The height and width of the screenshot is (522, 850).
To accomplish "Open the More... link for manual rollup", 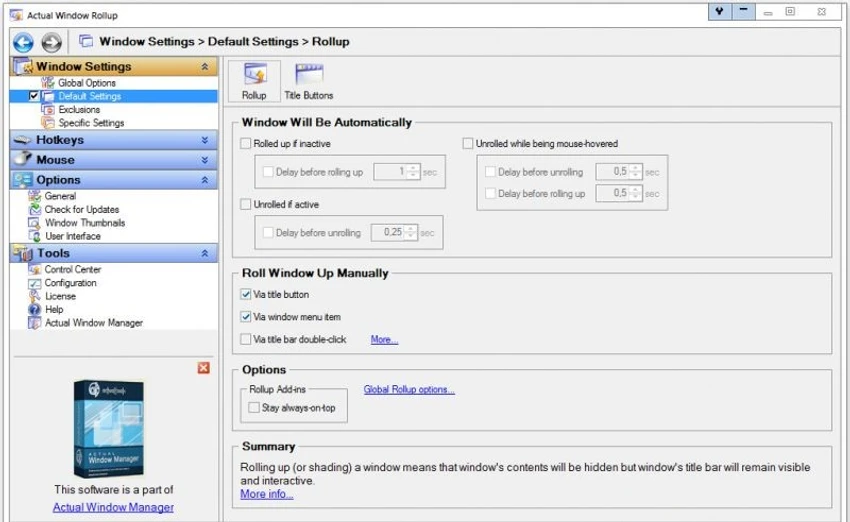I will pyautogui.click(x=384, y=339).
